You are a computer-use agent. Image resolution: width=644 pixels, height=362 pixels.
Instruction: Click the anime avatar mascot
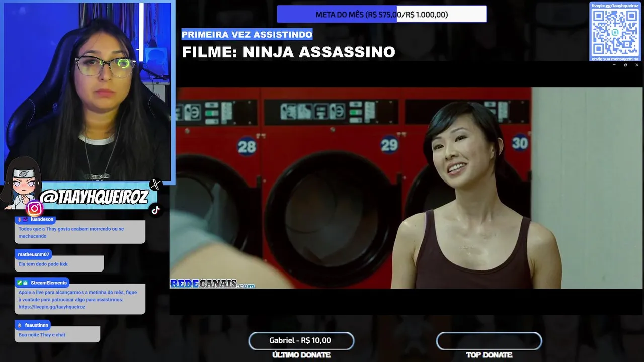pyautogui.click(x=21, y=183)
